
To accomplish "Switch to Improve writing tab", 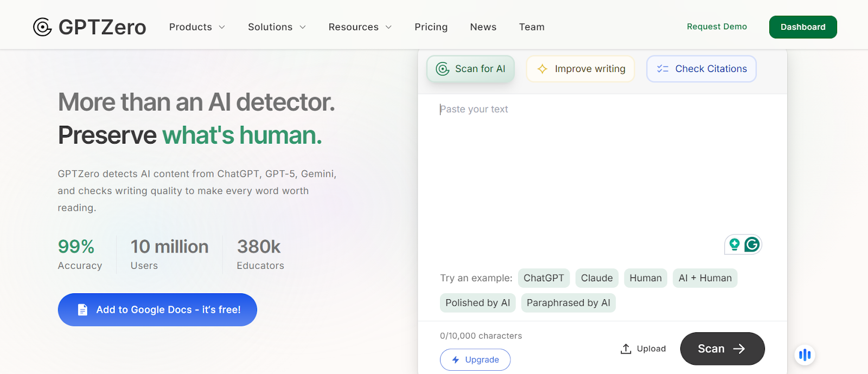I will point(580,69).
